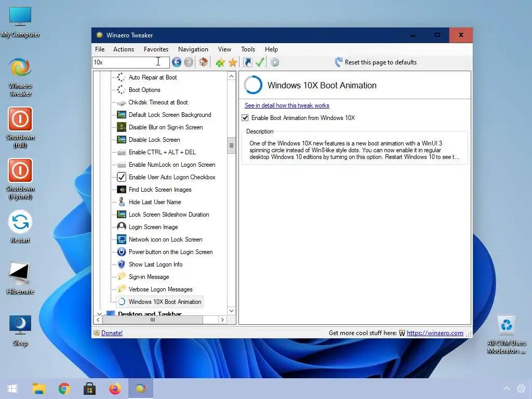Click the Find Lock Screen Images icon

121,190
